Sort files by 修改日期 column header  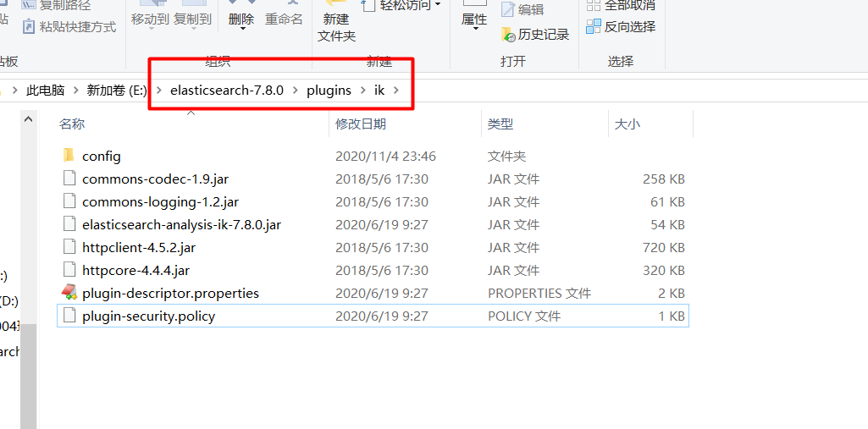361,124
